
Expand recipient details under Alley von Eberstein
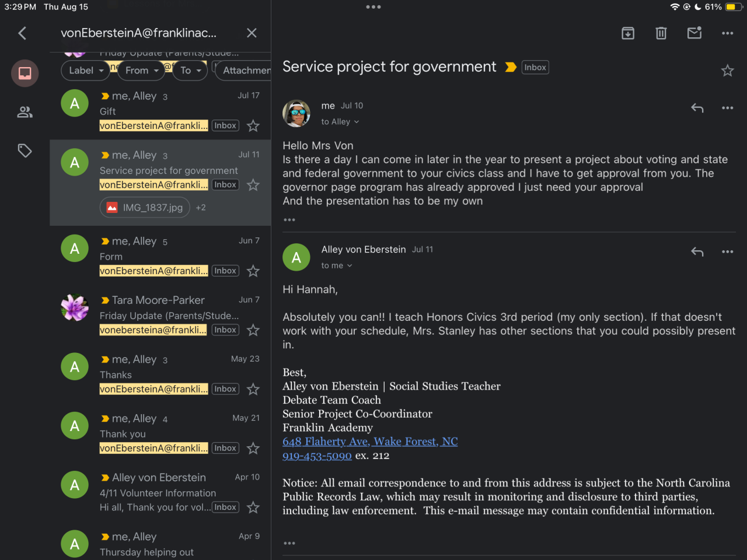point(337,266)
